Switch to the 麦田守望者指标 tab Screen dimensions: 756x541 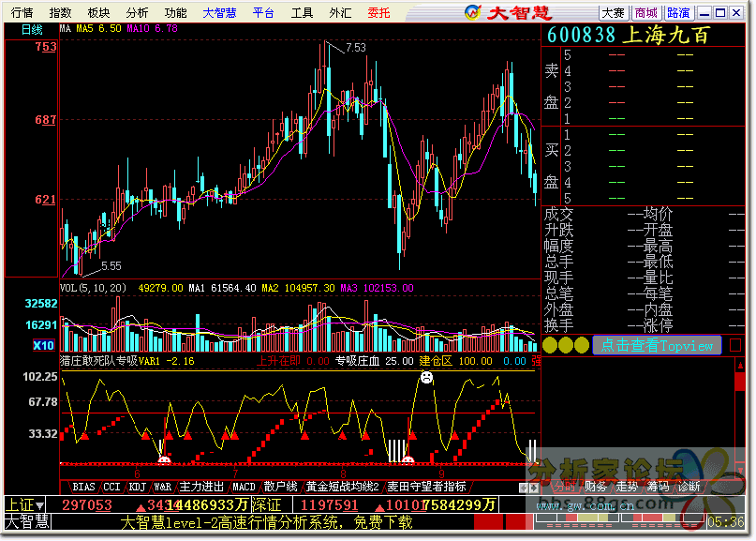click(x=426, y=487)
